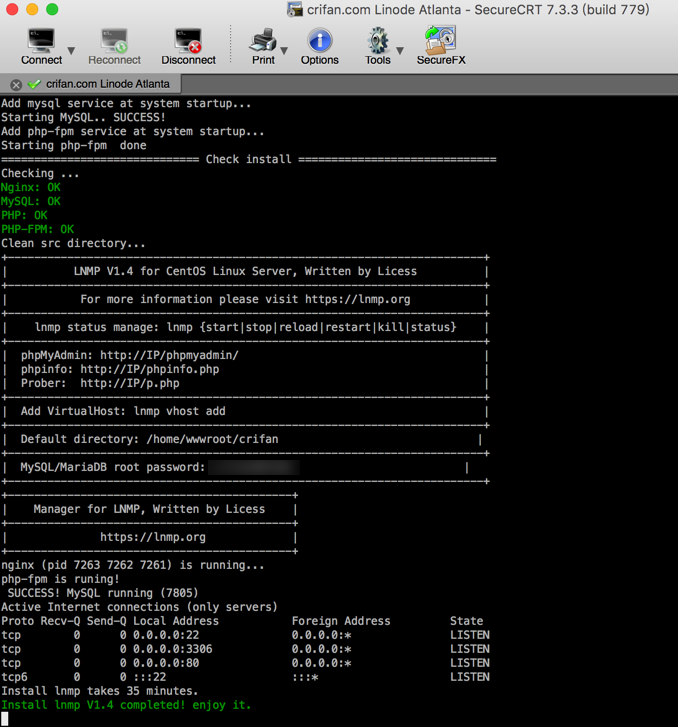The width and height of the screenshot is (678, 727).
Task: Click the green maximize window button
Action: [x=52, y=9]
